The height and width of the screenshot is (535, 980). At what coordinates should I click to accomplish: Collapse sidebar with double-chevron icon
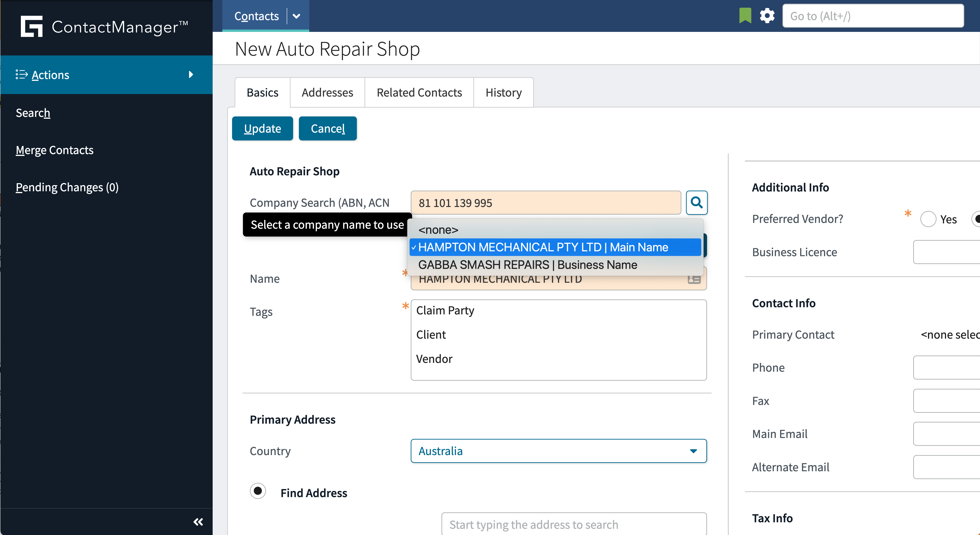198,522
